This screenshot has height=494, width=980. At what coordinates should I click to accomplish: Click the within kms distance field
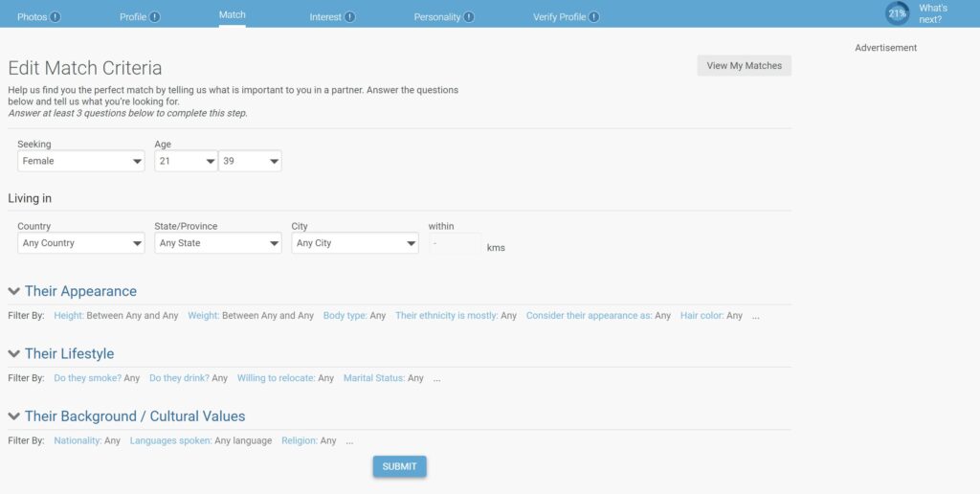[455, 244]
